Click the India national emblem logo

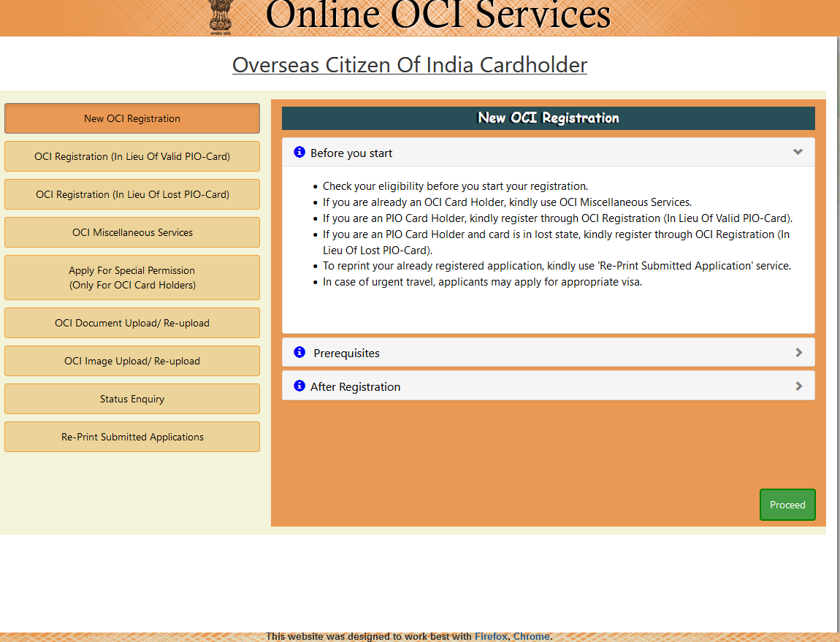point(220,17)
